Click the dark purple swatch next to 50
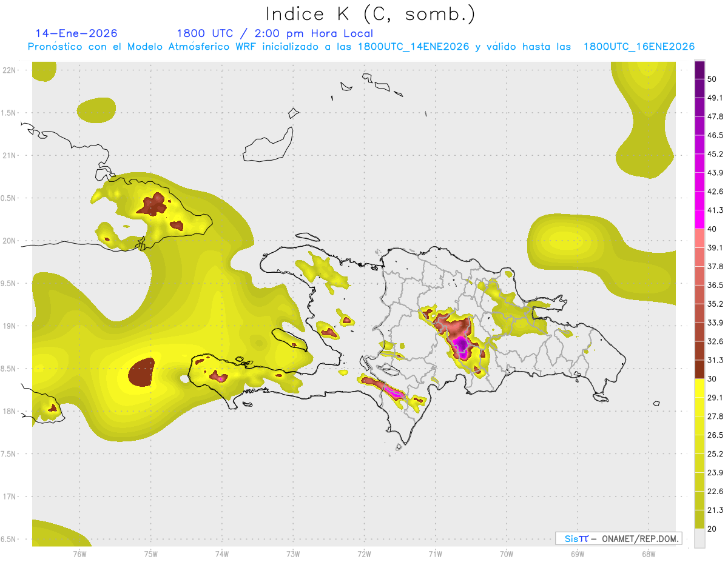 click(700, 71)
